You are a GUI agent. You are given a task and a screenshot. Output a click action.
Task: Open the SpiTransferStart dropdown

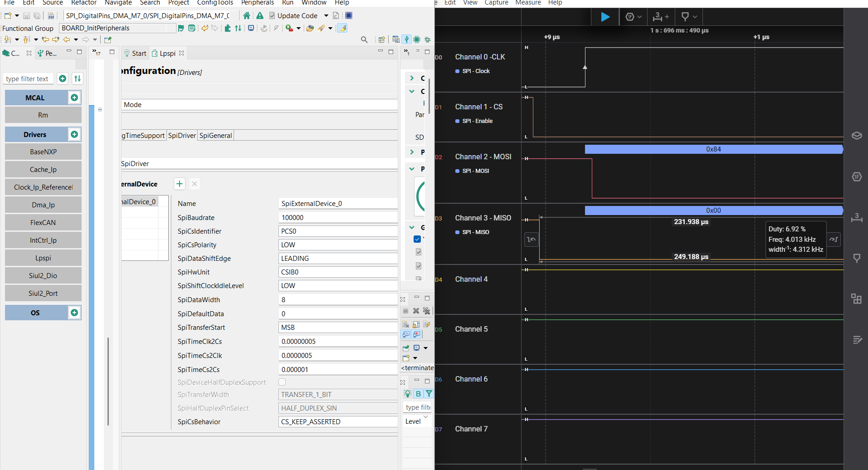pyautogui.click(x=338, y=328)
